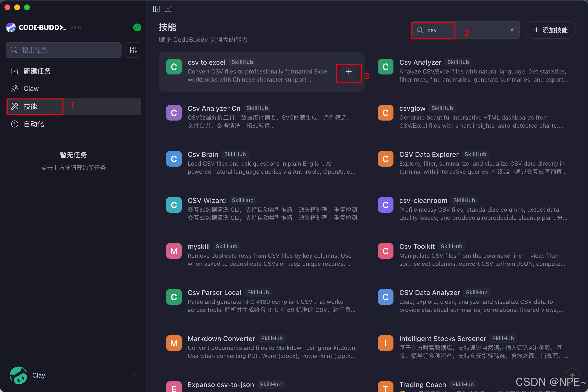Image resolution: width=588 pixels, height=392 pixels.
Task: Click the checkmark tasks icon in top toolbar
Action: [168, 9]
